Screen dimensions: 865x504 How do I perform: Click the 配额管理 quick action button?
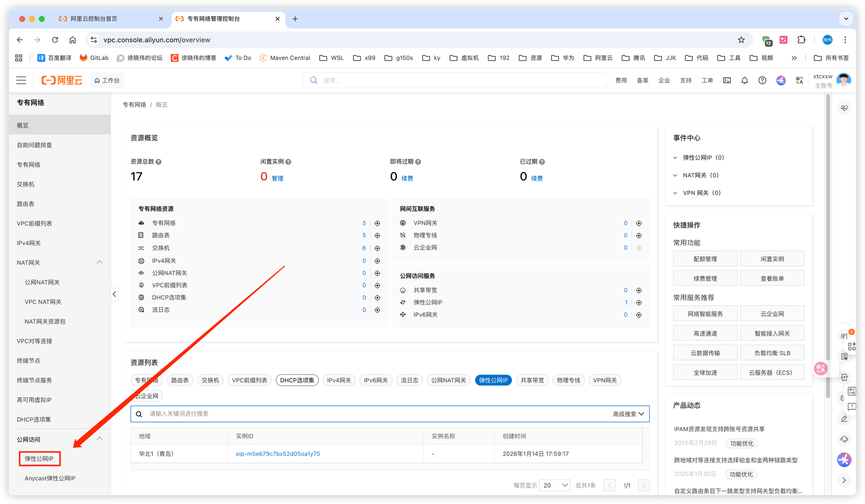click(x=705, y=259)
